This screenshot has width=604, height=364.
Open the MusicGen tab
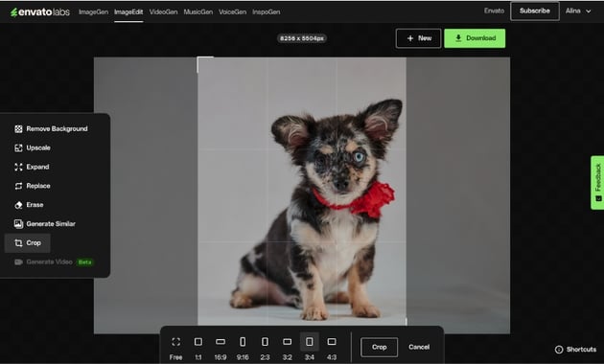(x=198, y=11)
